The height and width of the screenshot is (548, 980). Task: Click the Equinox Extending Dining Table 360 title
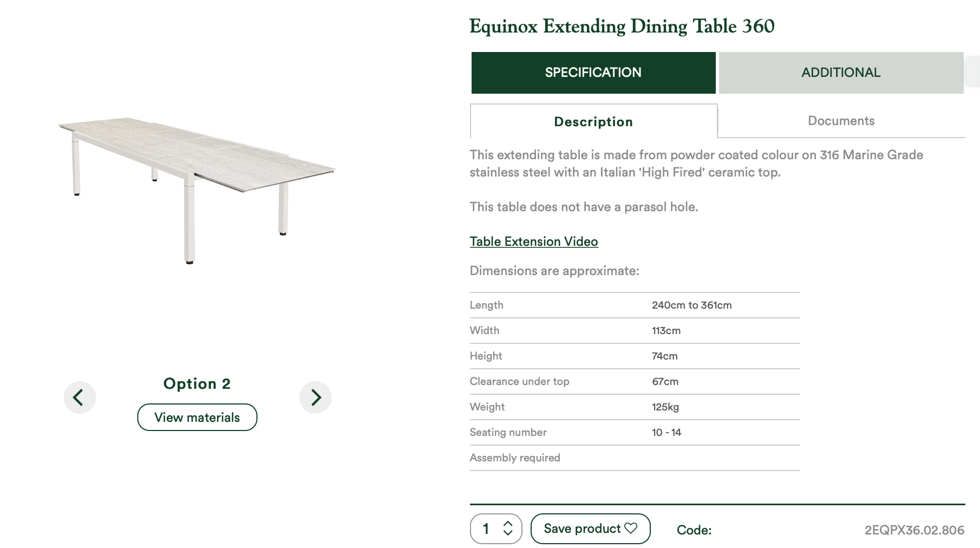click(622, 27)
